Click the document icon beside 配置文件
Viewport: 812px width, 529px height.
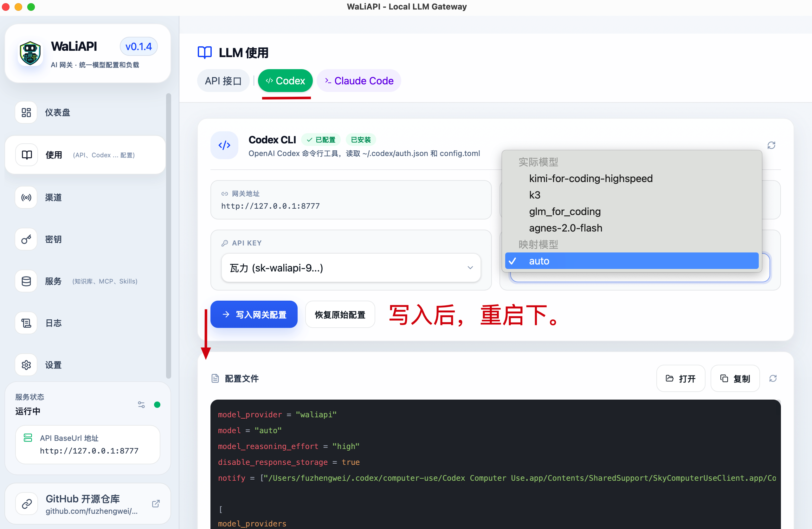(215, 378)
